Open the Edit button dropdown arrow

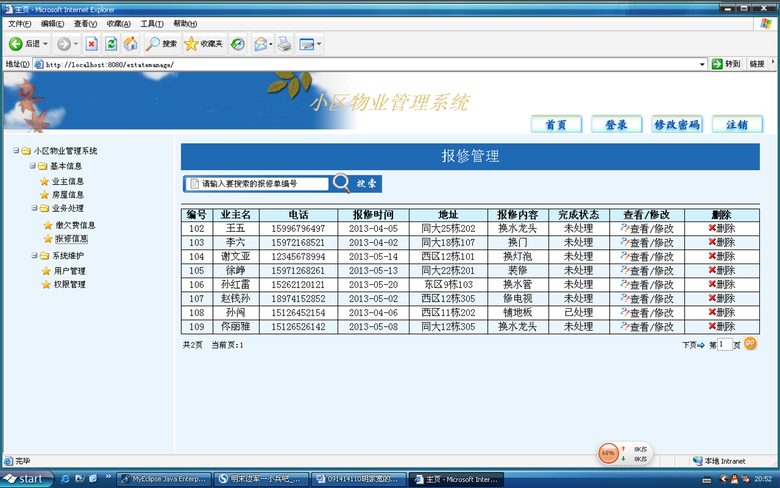319,44
